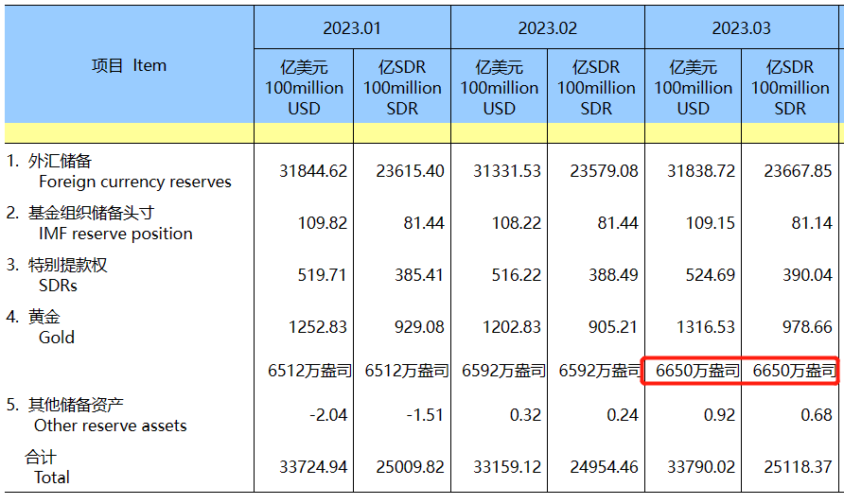844x504 pixels.
Task: Click "亿美元 100million USD" under 2023.01
Action: (304, 88)
